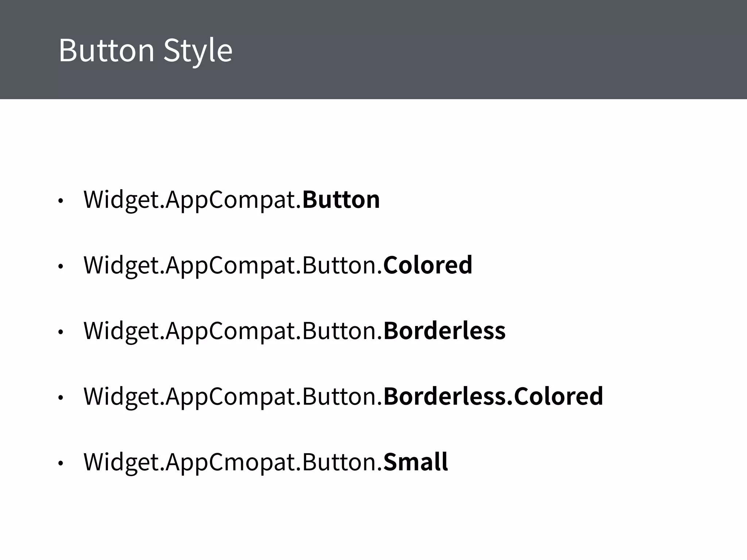Click the bold "Borderless.Colored" text
The width and height of the screenshot is (747, 560).
coord(493,396)
